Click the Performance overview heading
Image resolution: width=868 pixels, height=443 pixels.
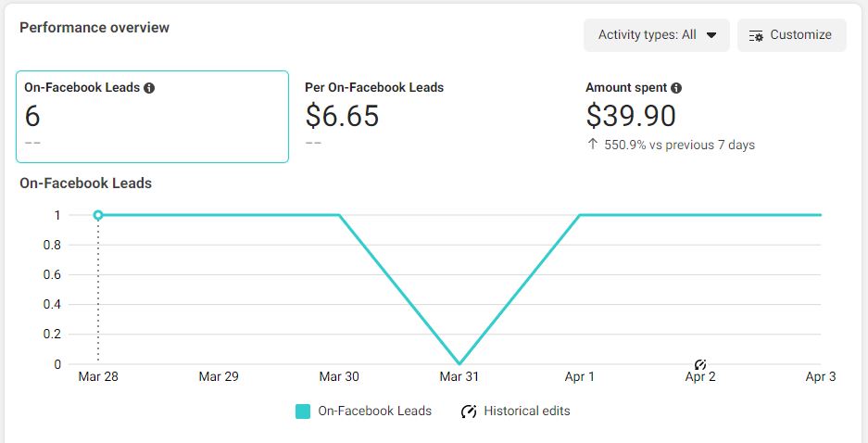pyautogui.click(x=94, y=28)
